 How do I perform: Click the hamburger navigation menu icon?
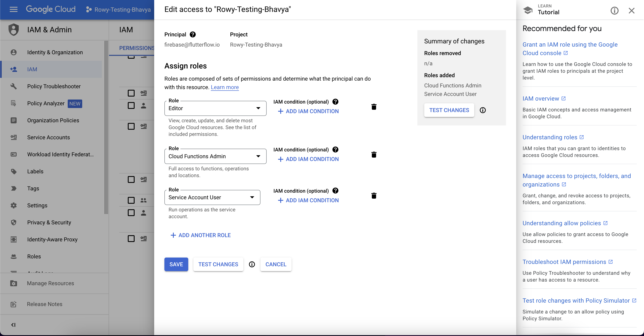pos(13,10)
